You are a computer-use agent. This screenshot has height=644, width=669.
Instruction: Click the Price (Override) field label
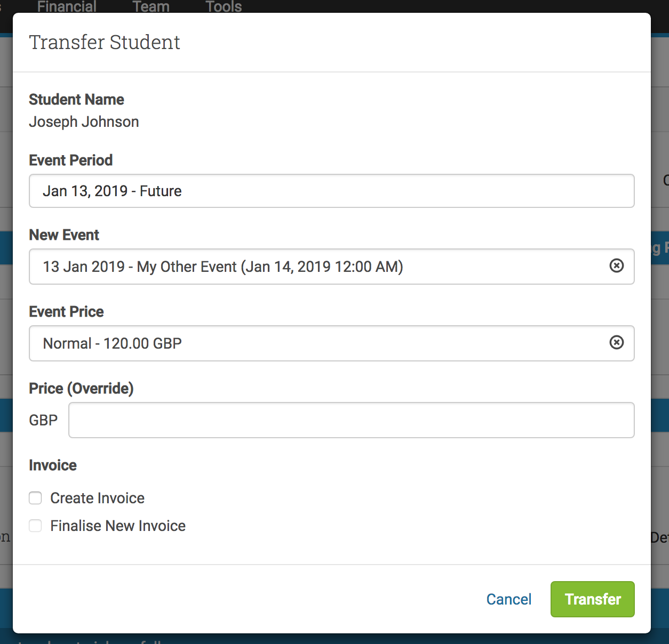tap(81, 388)
